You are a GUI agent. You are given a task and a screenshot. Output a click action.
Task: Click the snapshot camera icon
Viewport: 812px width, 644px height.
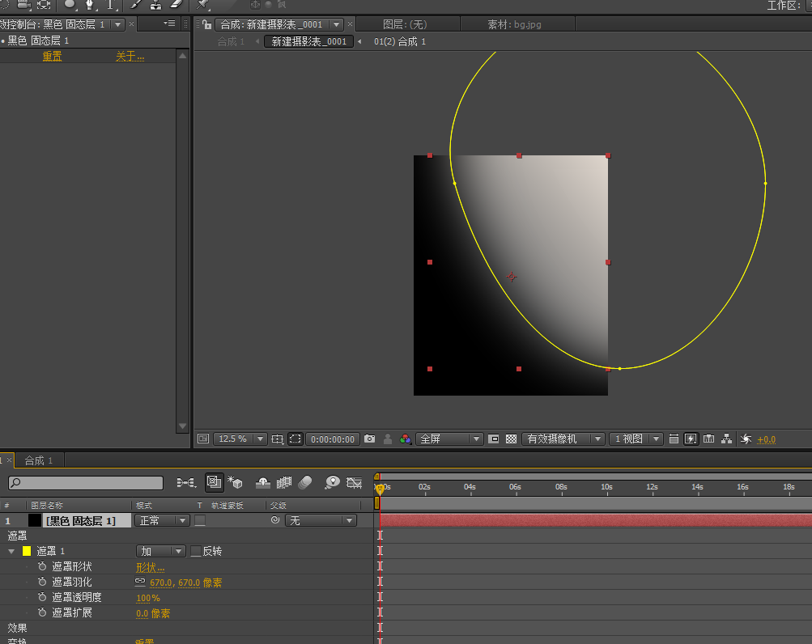(370, 439)
